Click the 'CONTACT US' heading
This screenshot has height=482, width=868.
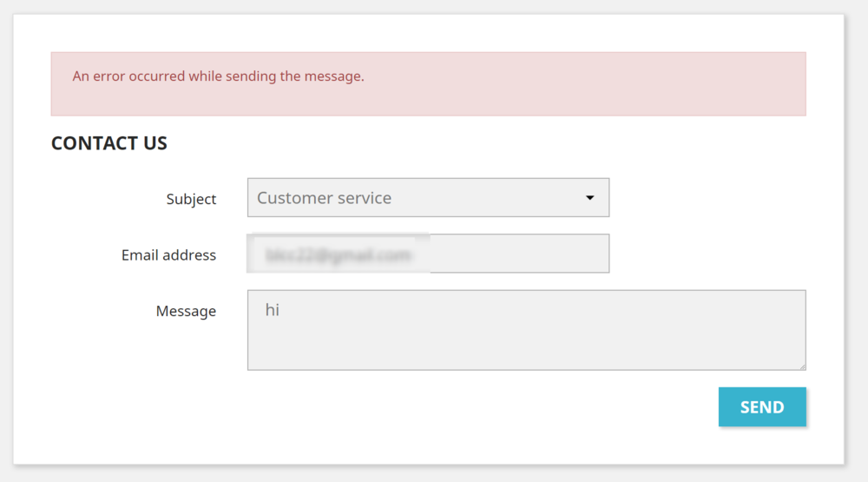point(109,143)
